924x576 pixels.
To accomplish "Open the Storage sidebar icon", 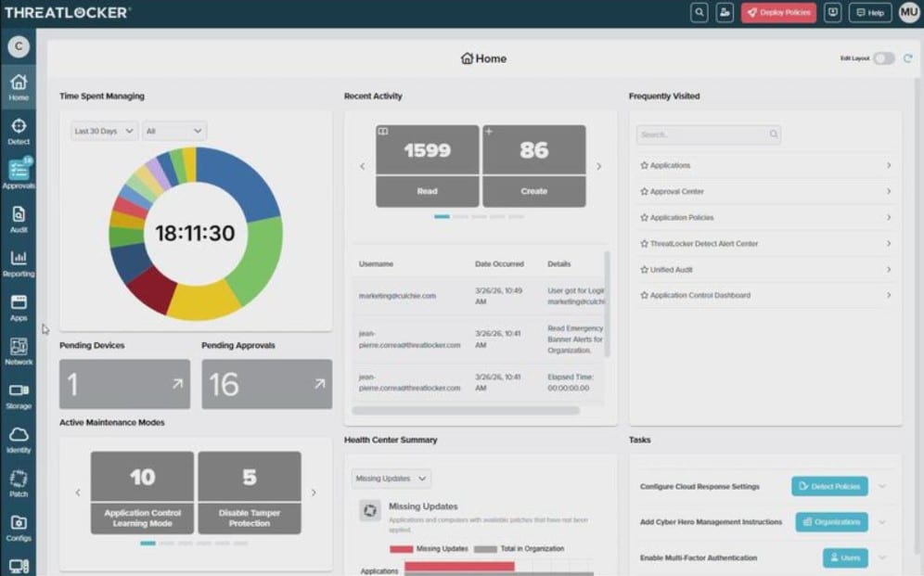I will point(19,396).
